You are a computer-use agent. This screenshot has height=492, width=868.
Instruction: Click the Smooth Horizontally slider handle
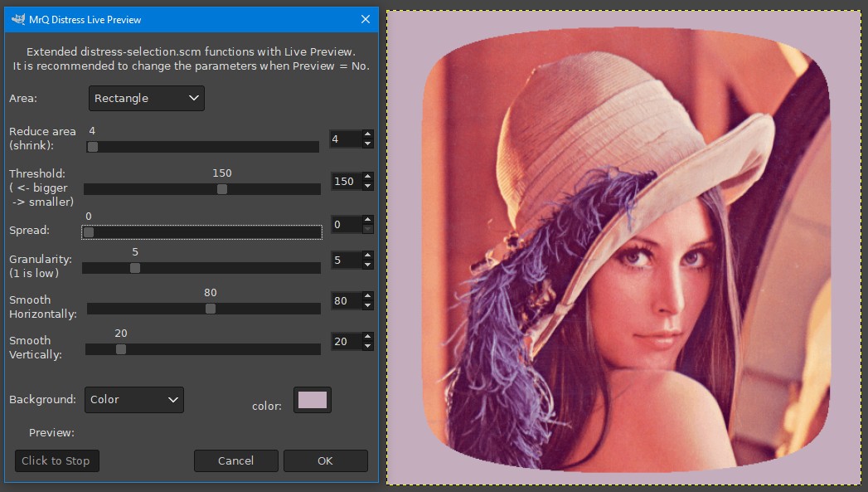[x=211, y=309]
